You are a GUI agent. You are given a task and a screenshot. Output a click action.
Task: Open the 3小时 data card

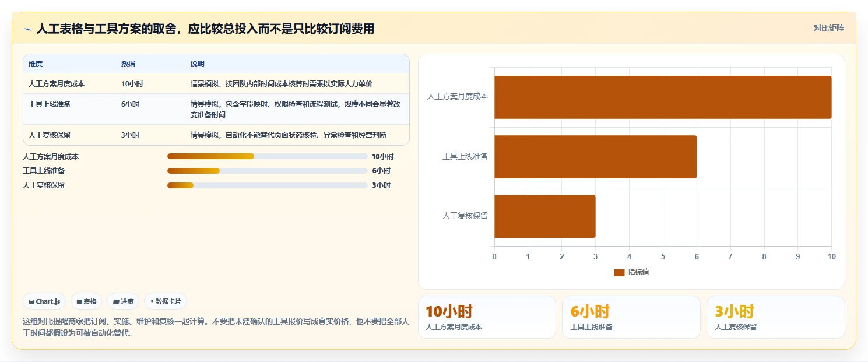(775, 317)
